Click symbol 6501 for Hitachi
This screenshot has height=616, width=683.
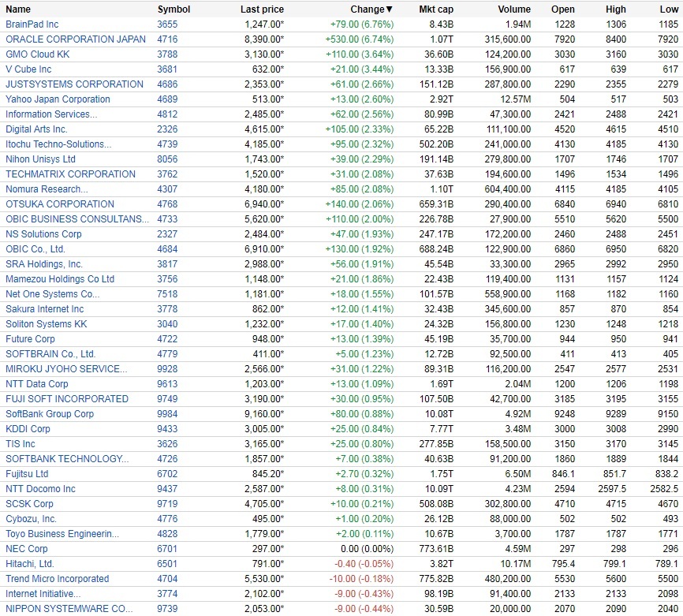pos(167,564)
